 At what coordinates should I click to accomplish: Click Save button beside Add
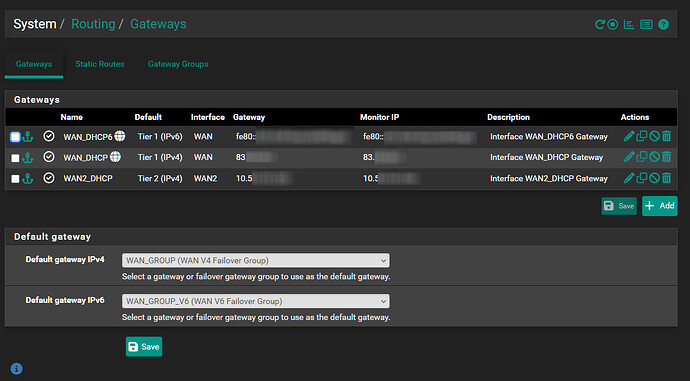click(x=619, y=206)
